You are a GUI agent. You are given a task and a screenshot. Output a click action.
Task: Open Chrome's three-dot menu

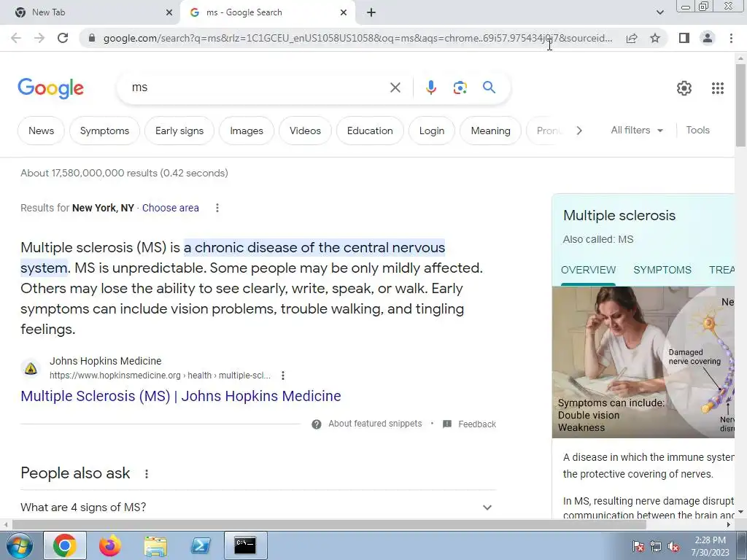pos(731,38)
